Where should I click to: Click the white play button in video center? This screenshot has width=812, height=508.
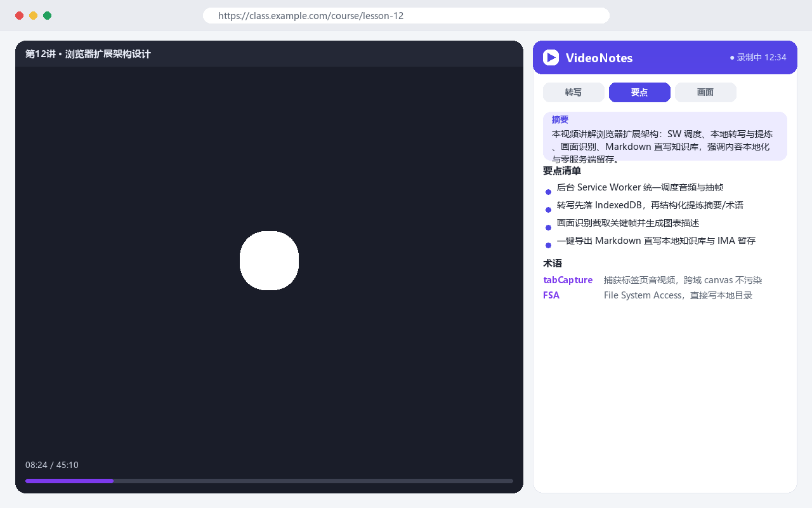269,260
